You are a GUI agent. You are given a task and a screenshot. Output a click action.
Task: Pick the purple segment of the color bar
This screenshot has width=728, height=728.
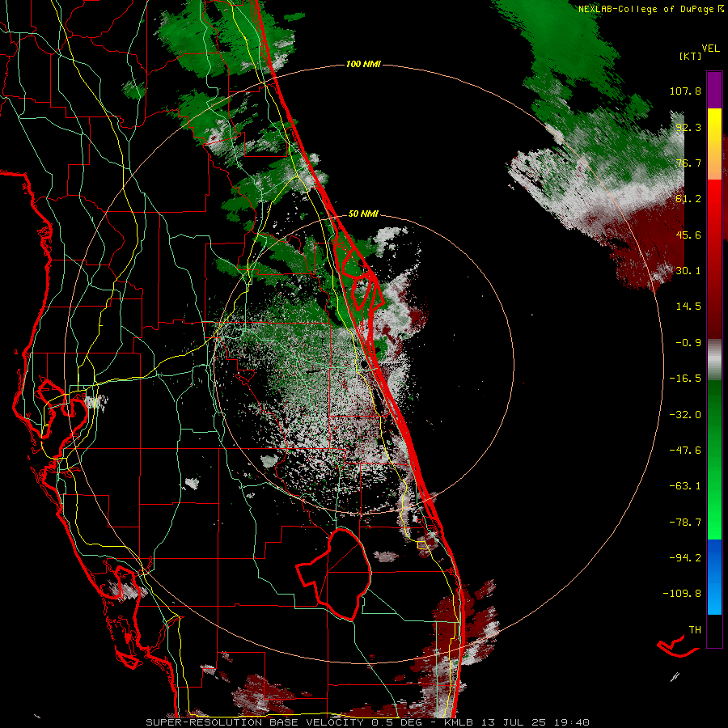coord(714,90)
